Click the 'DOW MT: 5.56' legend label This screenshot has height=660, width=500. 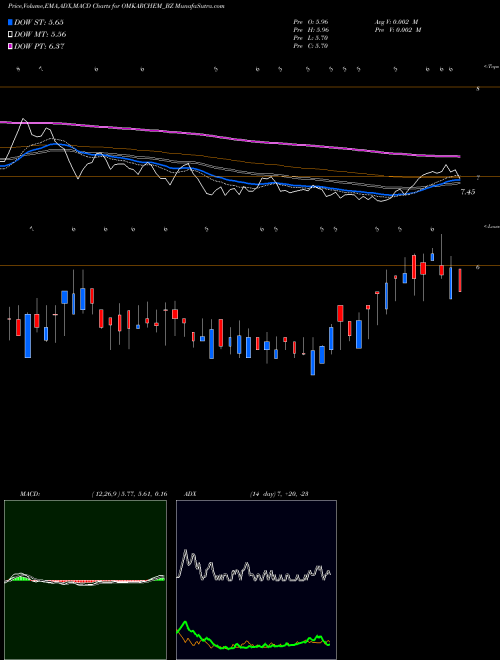click(x=40, y=34)
